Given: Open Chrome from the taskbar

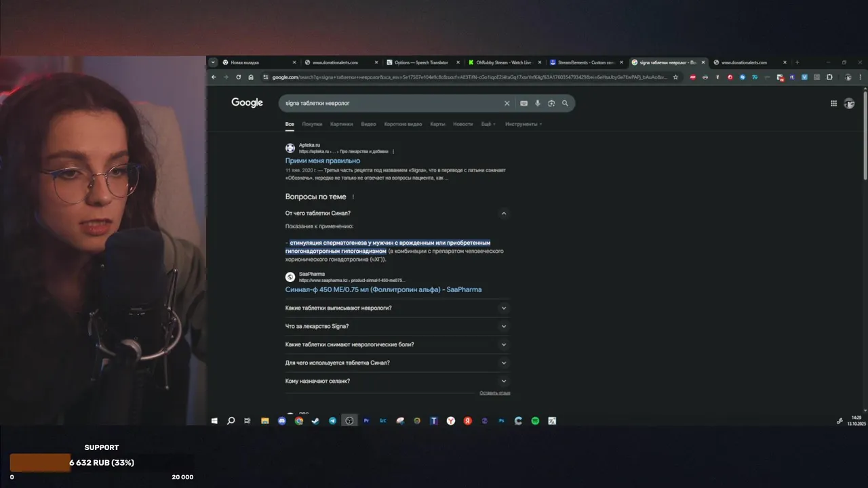Looking at the screenshot, I should pyautogui.click(x=299, y=421).
